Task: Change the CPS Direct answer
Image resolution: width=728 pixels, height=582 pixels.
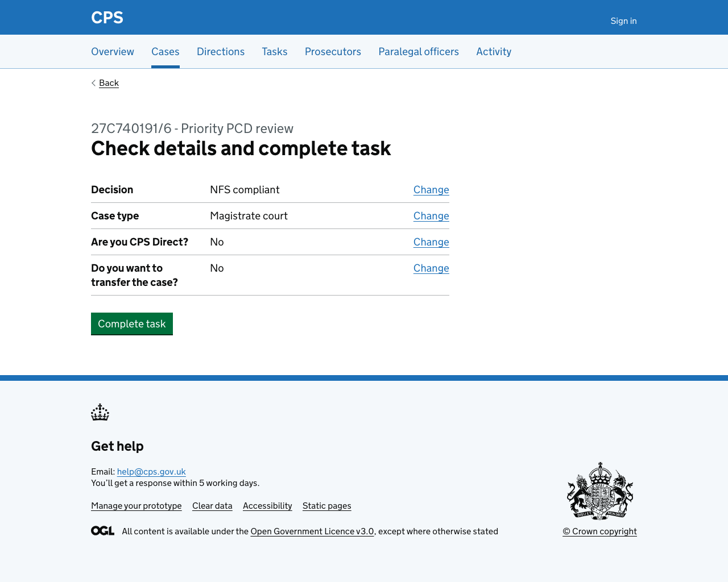Action: (431, 241)
